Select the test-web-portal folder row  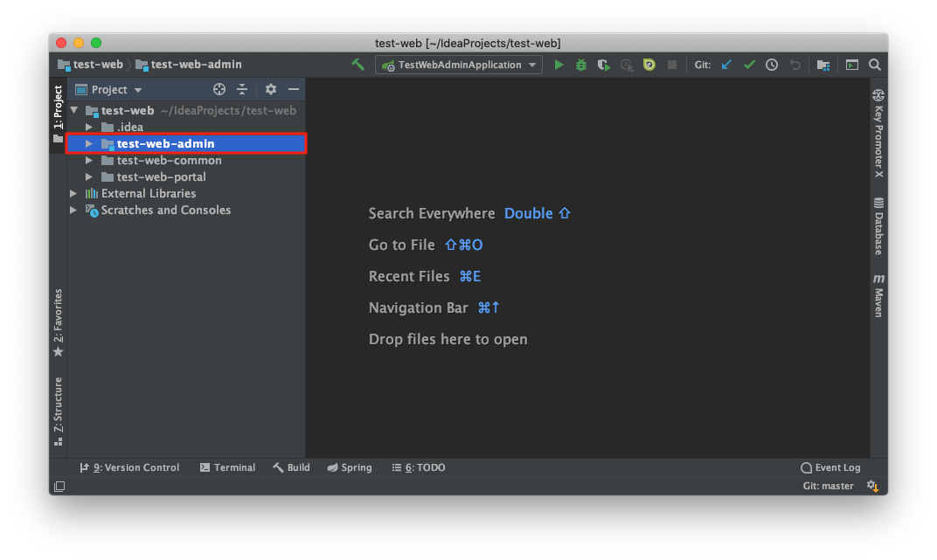[186, 177]
